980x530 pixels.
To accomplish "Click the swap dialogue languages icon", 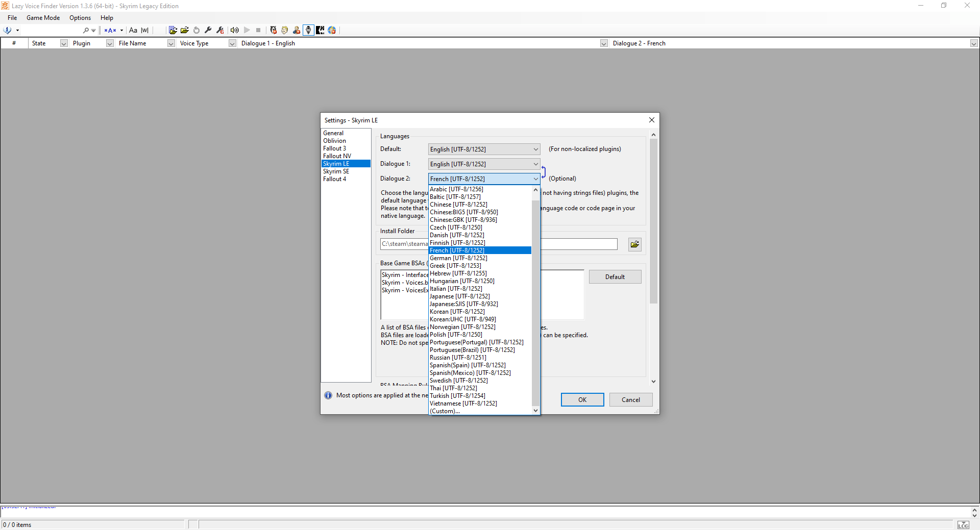I will coord(544,171).
